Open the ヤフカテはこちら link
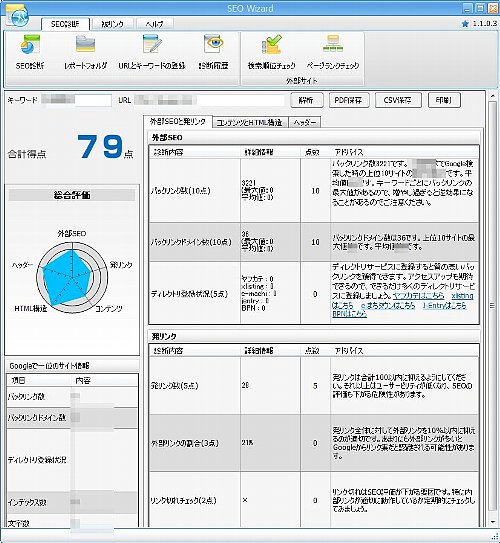 (x=418, y=296)
